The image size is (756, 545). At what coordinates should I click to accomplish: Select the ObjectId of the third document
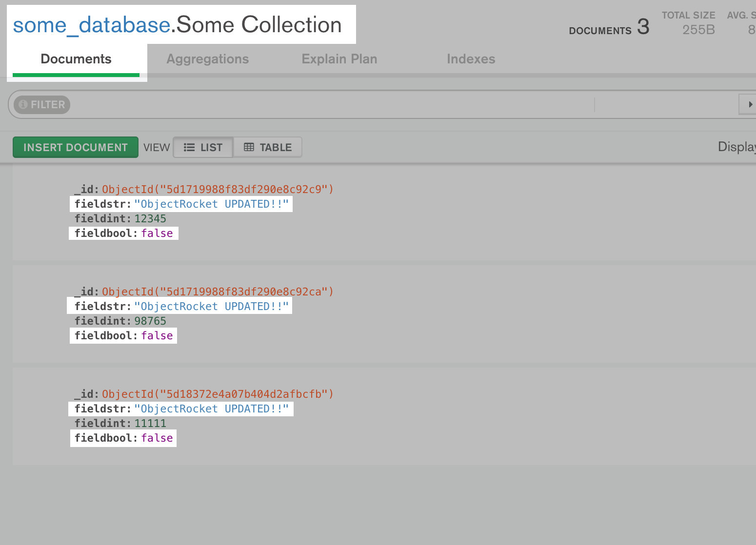point(217,394)
